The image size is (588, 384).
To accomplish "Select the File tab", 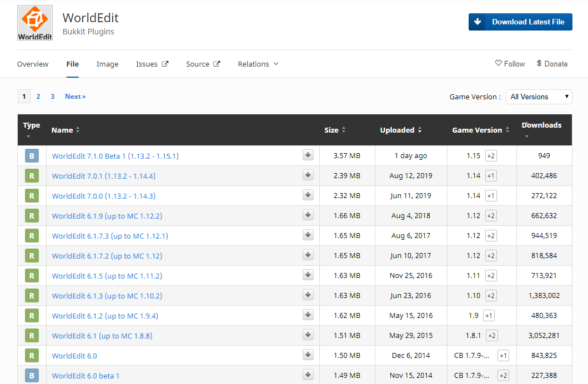I will [72, 64].
